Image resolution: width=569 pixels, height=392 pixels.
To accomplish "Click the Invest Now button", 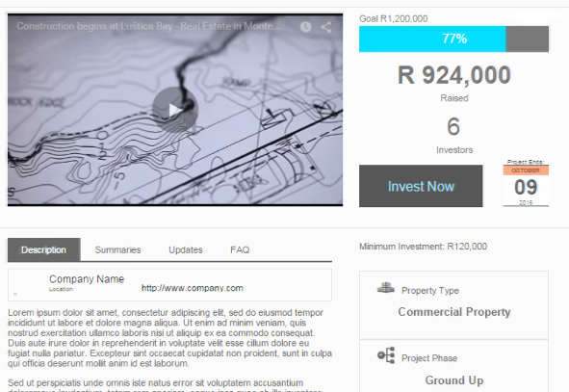I will (x=421, y=186).
